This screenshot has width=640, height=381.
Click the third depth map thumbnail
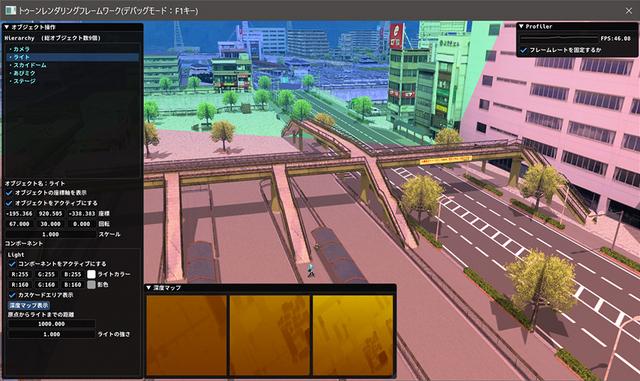[x=353, y=335]
